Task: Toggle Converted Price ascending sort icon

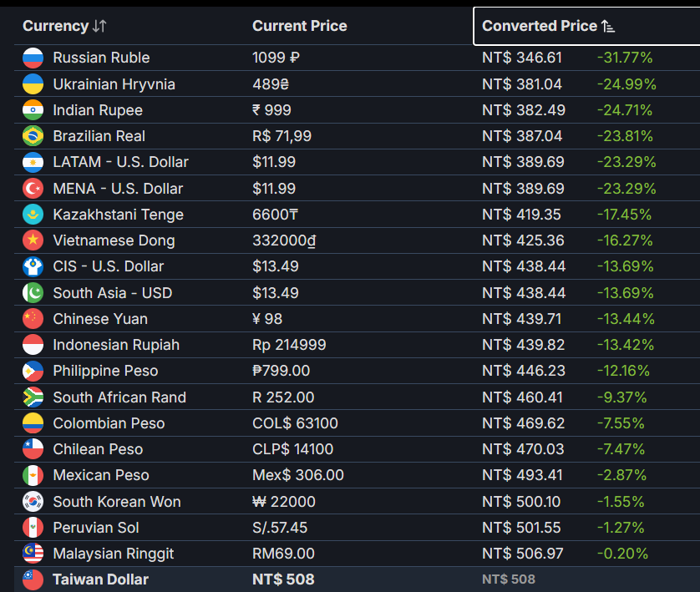Action: click(608, 27)
